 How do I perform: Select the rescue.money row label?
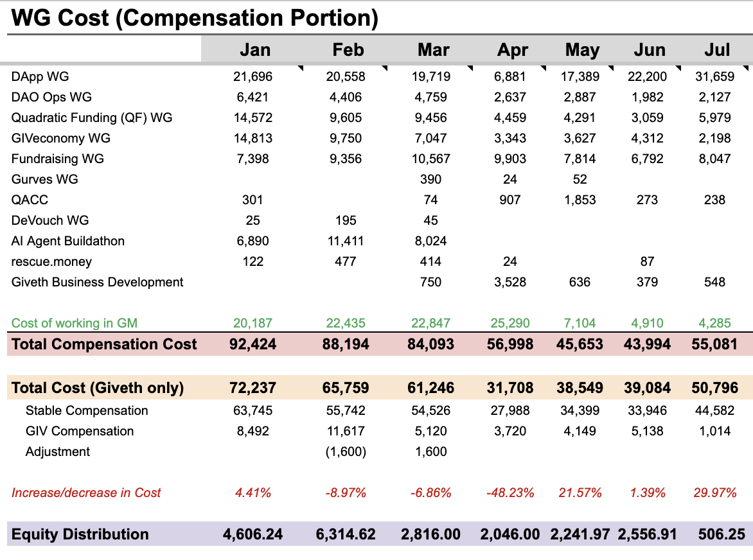51,261
